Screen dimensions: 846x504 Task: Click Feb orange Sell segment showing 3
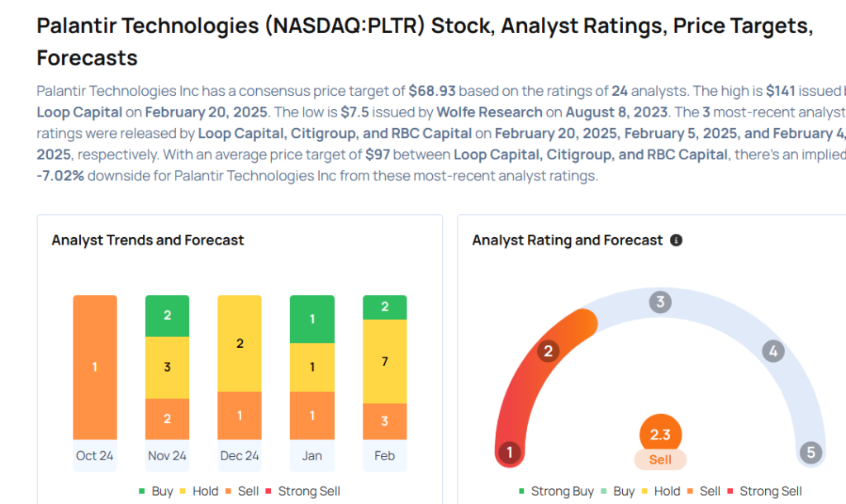tap(385, 421)
